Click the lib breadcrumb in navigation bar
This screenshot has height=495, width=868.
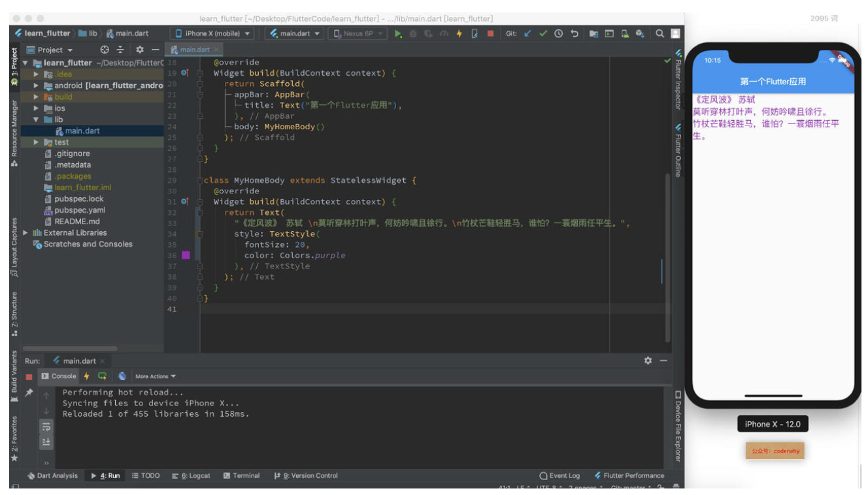(x=88, y=33)
